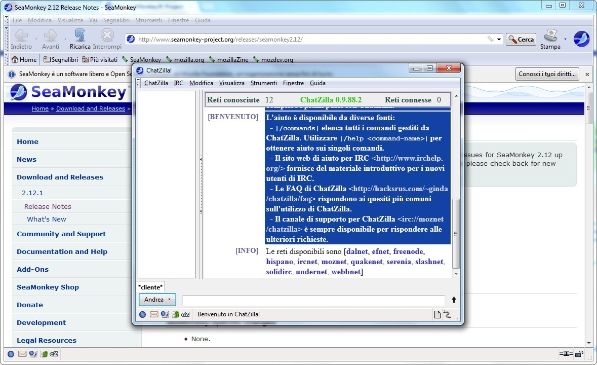Click the splitter grippy beside the user list
Screen dimensions: 597x365
click(201, 185)
